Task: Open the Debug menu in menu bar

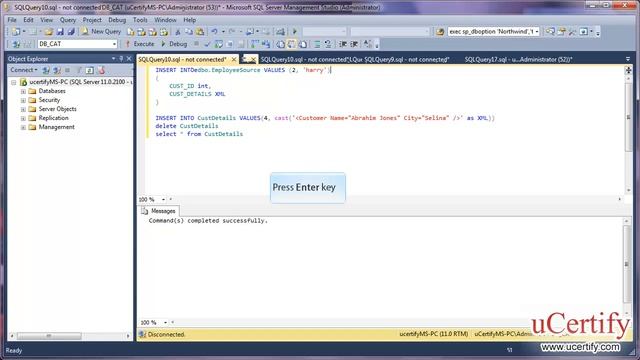Action: point(117,20)
